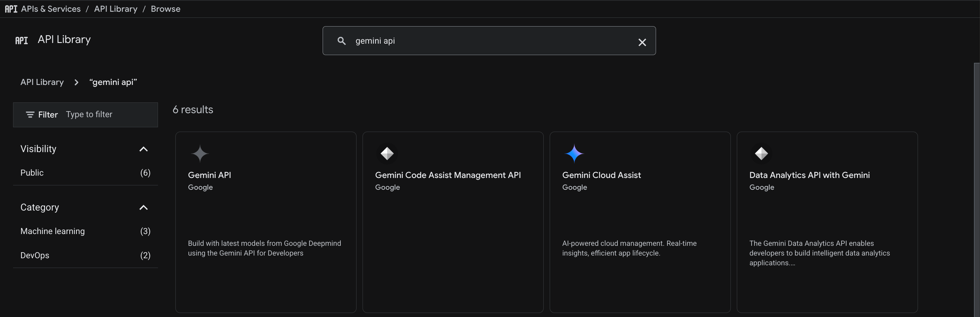
Task: Click the vertical scrollbar on the right edge
Action: 977,190
